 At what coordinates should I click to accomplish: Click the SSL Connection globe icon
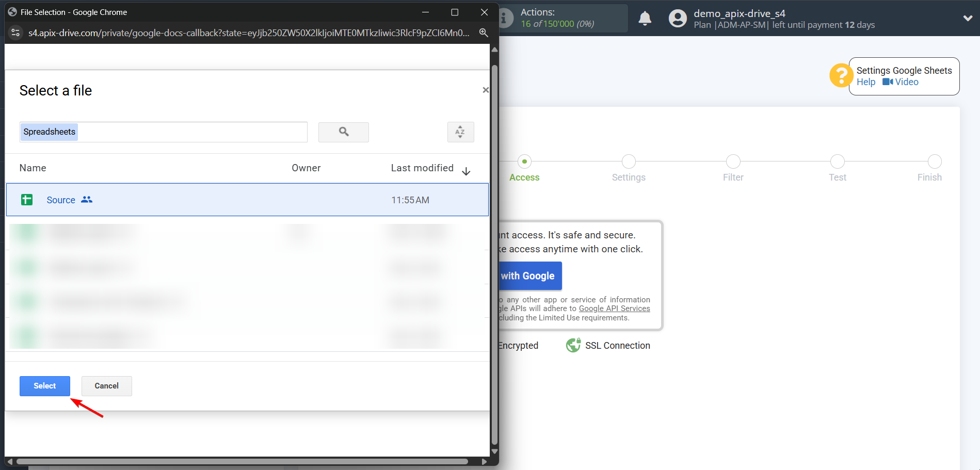click(573, 345)
